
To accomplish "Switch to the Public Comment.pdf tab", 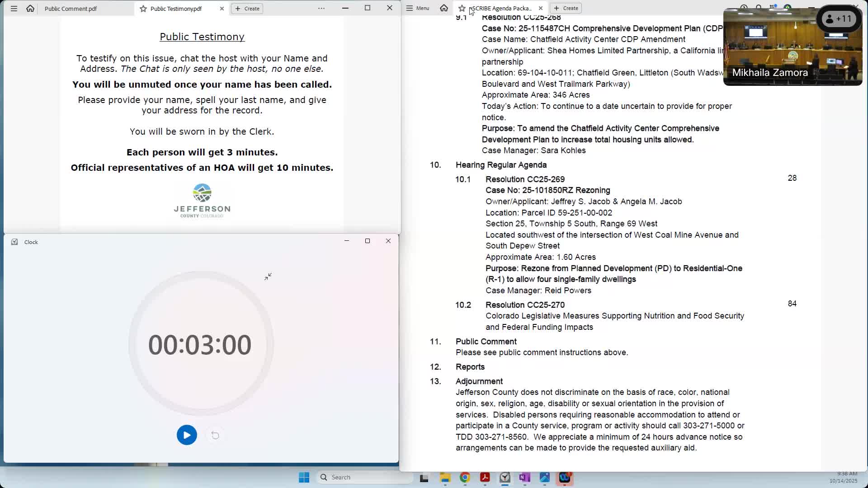I will 71,9.
